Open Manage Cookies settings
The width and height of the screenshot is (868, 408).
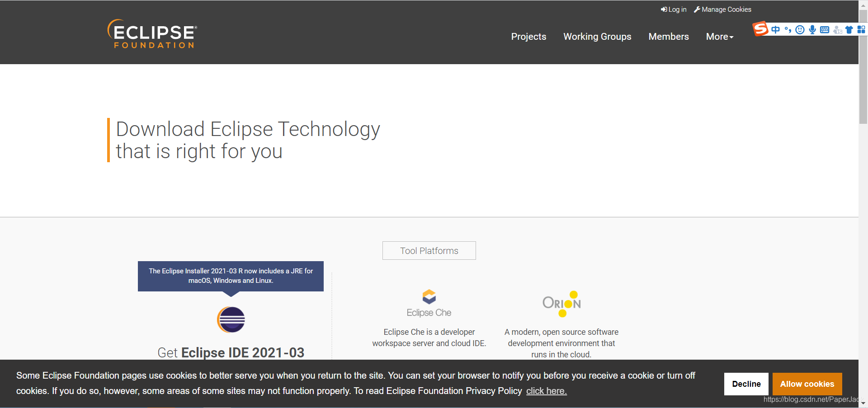[722, 9]
